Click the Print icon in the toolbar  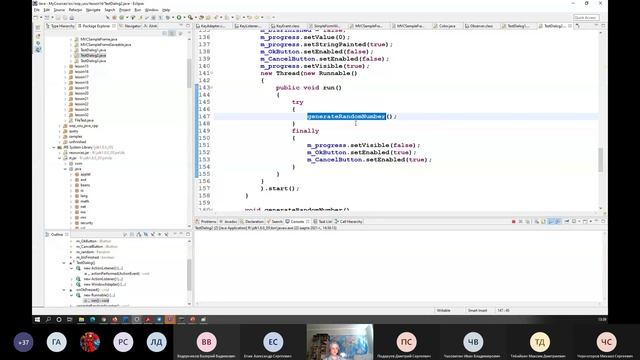[x=72, y=18]
